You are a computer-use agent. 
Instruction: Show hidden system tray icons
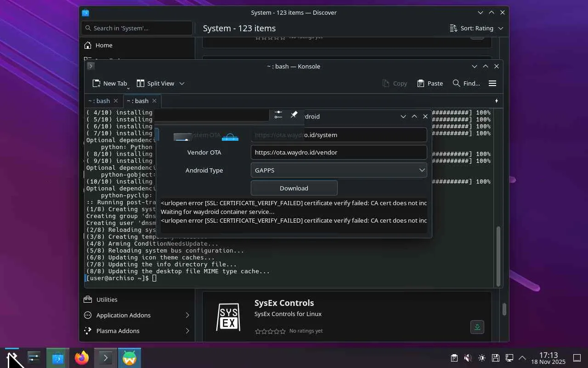click(x=522, y=358)
